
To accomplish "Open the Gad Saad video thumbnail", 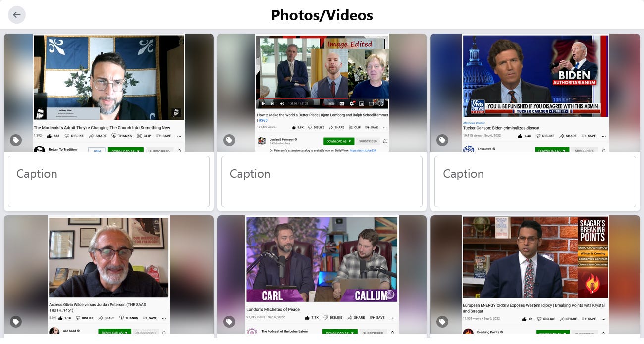I will pyautogui.click(x=108, y=275).
